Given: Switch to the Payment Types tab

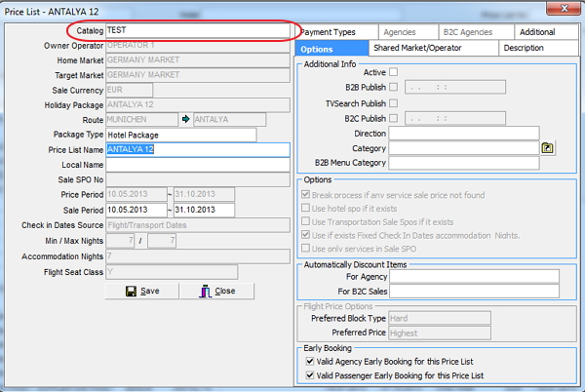Looking at the screenshot, I should [x=328, y=32].
